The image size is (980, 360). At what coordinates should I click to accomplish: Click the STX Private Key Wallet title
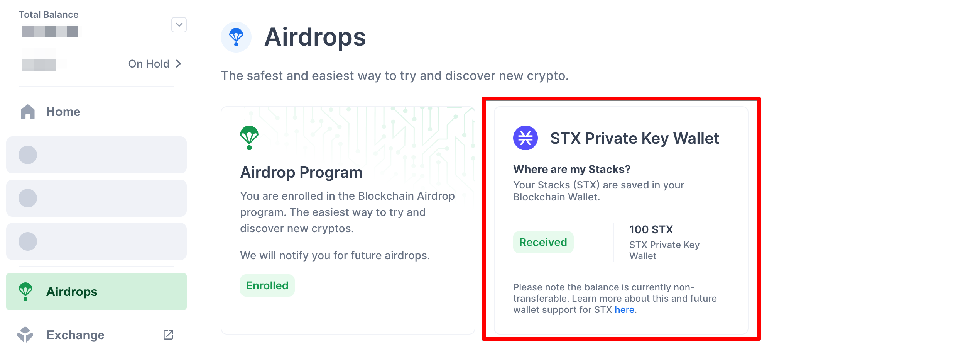(635, 138)
